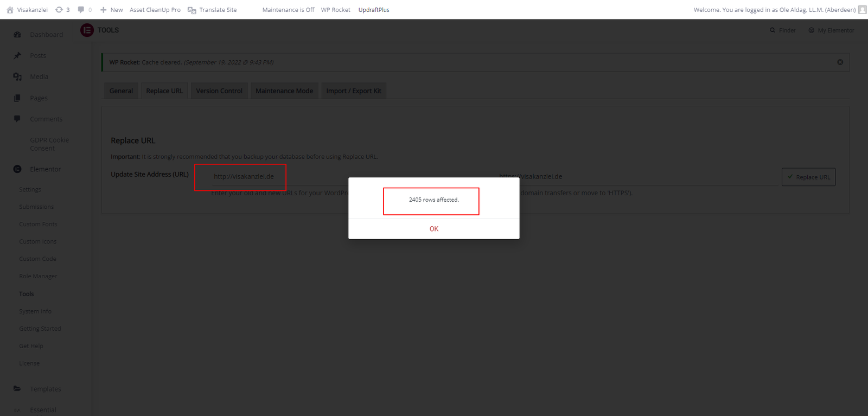The width and height of the screenshot is (868, 416).
Task: Open Custom Code submenu item
Action: point(37,259)
